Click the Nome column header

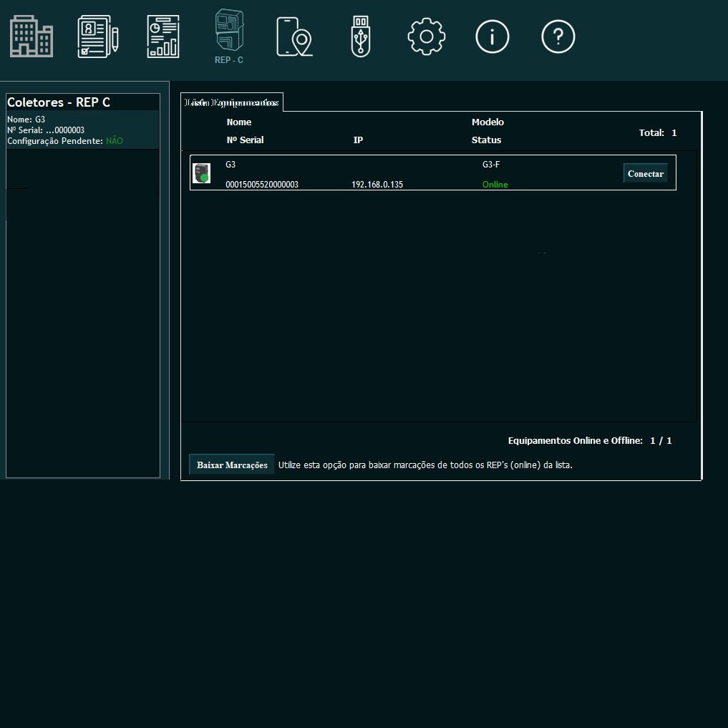tap(239, 122)
